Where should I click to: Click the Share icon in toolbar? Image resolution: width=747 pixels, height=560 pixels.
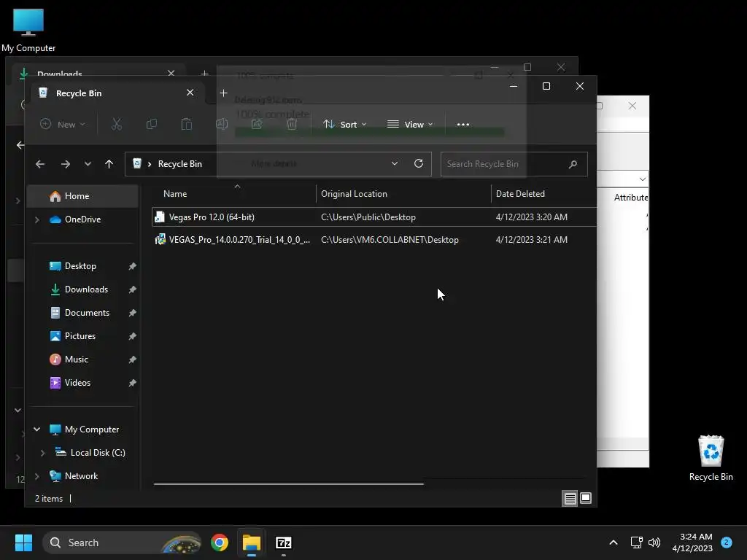pyautogui.click(x=257, y=124)
